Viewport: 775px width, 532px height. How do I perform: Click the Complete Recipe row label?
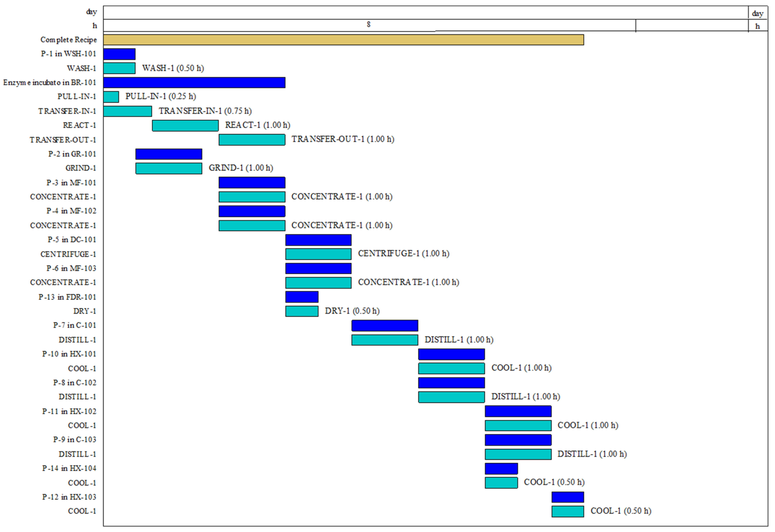(x=68, y=40)
